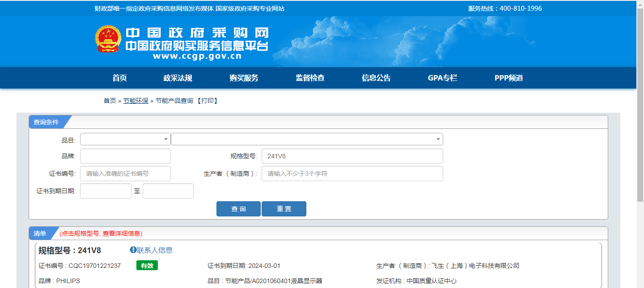Click the 中国政府采购网 site title
The width and height of the screenshot is (644, 288).
point(197,33)
